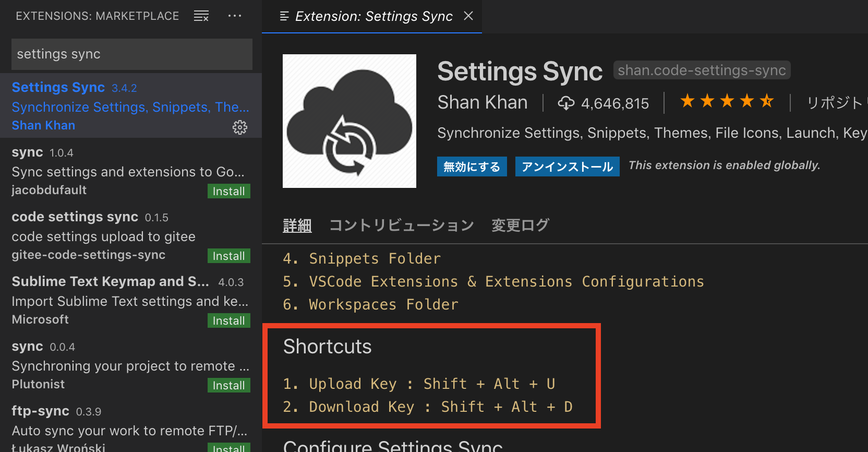Click the '6. Workspaces Folder' line
This screenshot has width=868, height=452.
tap(371, 304)
